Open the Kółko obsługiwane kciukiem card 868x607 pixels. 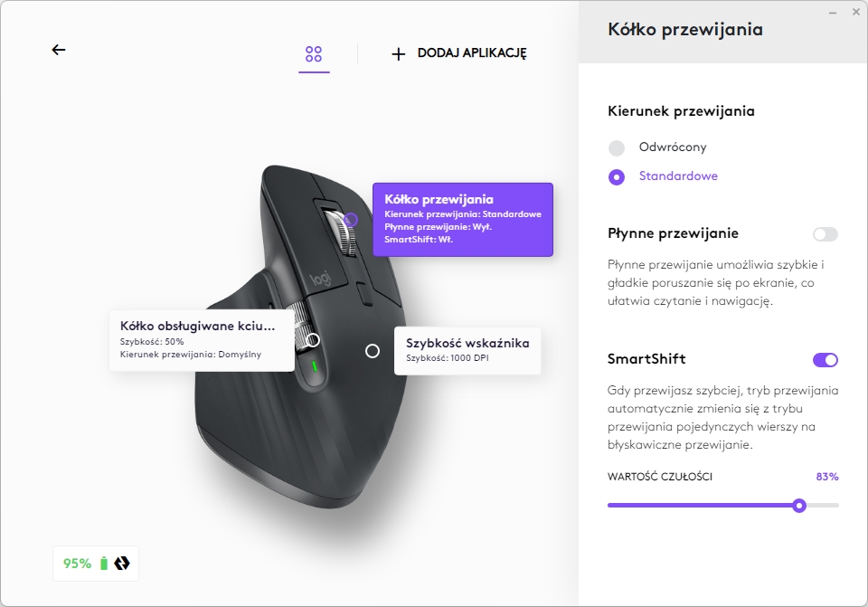click(202, 340)
